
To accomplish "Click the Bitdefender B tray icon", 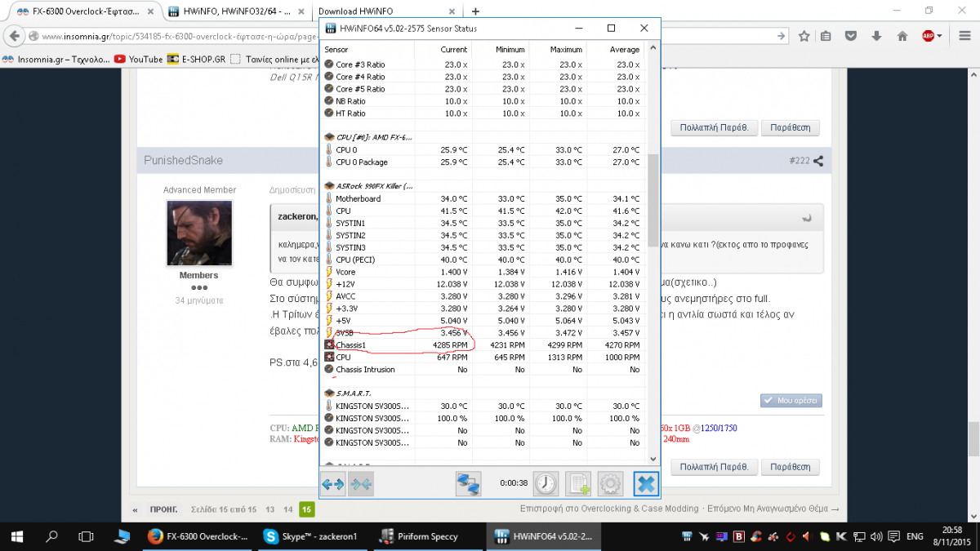I will [739, 536].
